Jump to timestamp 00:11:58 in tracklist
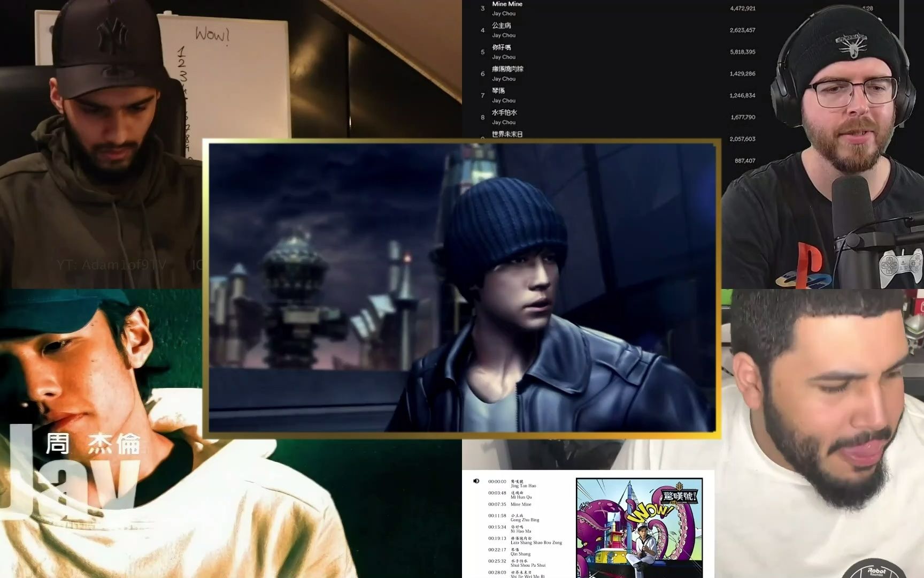The height and width of the screenshot is (578, 924). (x=497, y=516)
